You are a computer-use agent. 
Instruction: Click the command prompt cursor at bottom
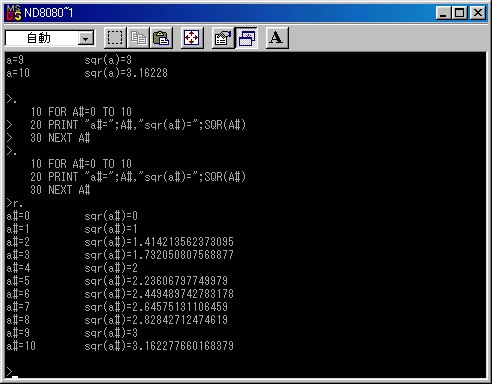[x=15, y=377]
